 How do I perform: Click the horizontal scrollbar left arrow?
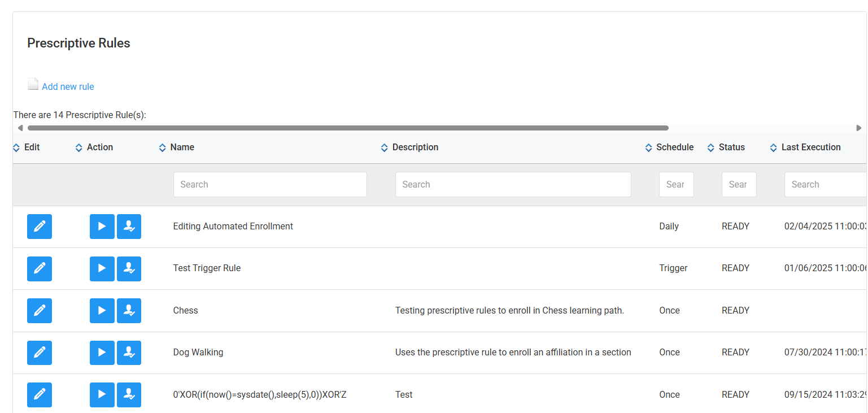pos(20,128)
